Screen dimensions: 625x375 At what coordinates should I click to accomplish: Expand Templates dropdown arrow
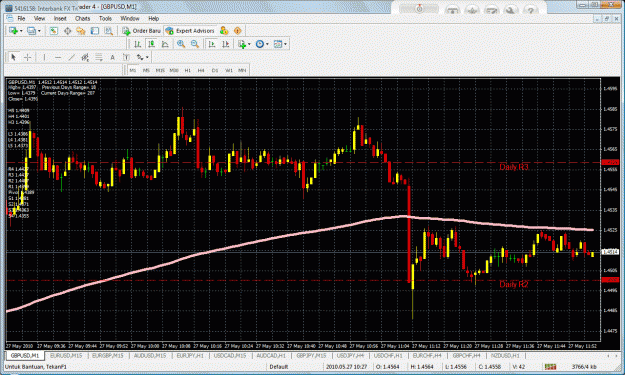285,44
